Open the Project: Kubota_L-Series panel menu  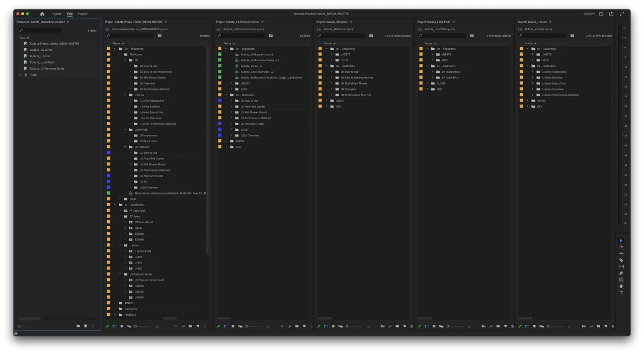550,22
